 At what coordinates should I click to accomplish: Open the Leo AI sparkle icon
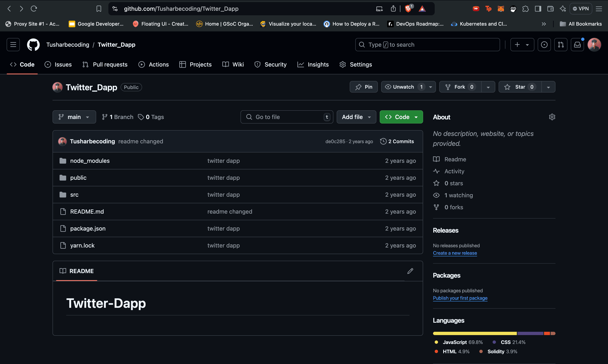(563, 9)
